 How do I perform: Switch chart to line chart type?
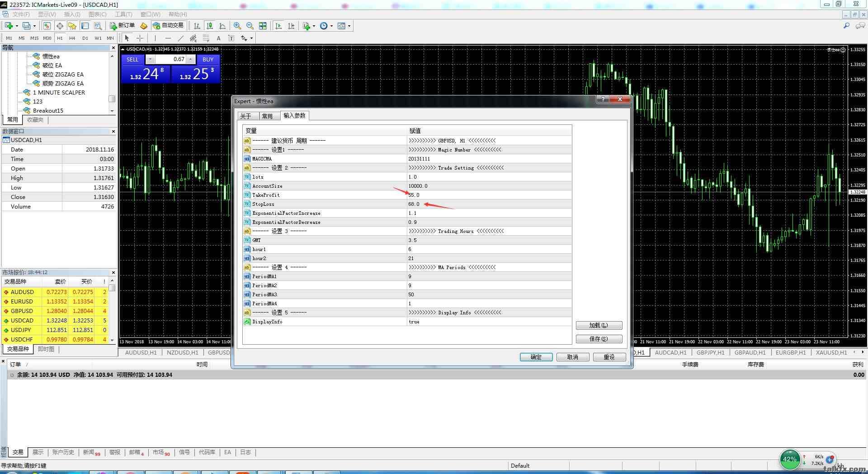click(222, 26)
